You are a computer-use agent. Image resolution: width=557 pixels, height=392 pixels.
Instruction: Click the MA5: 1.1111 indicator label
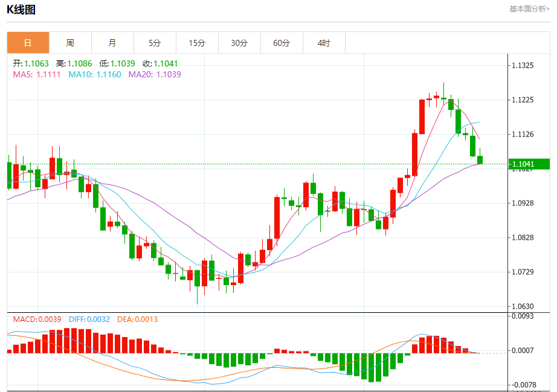37,74
